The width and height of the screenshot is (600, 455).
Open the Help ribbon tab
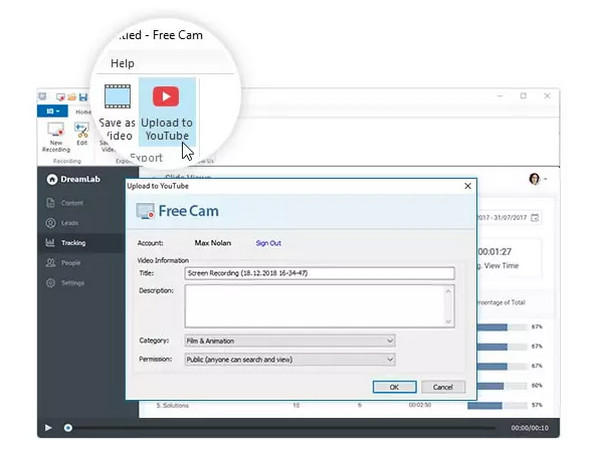click(x=122, y=63)
